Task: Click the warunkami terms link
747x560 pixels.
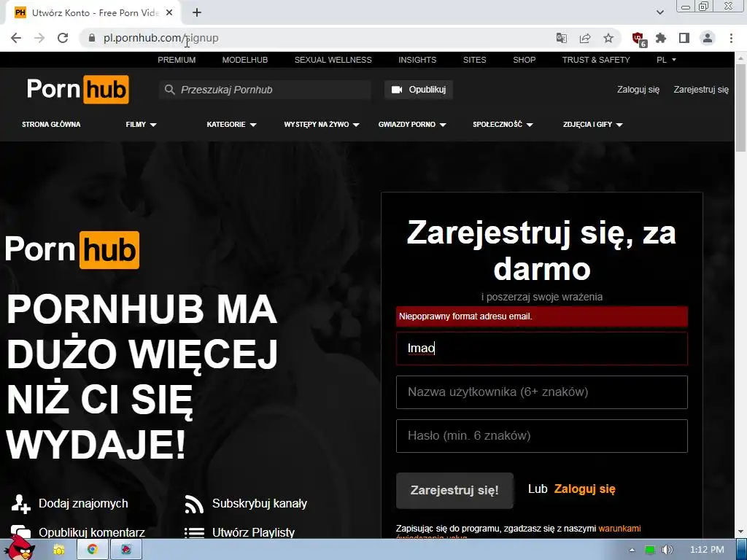Action: (619, 529)
